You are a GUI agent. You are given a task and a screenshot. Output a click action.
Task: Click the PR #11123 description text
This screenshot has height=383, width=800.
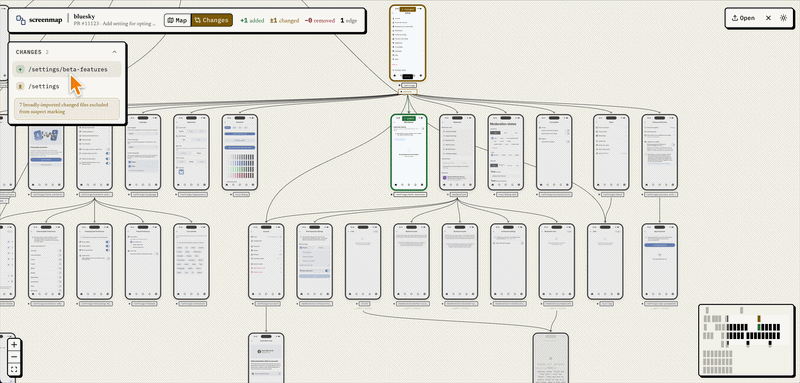click(114, 24)
